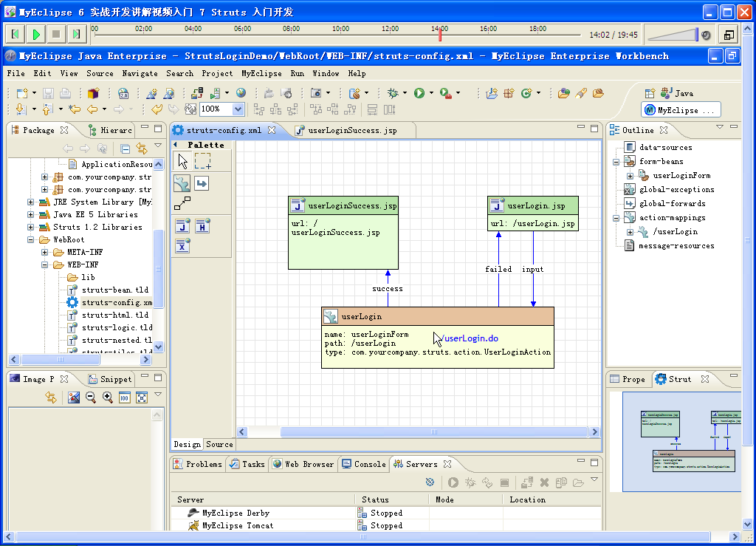The height and width of the screenshot is (546, 756).
Task: Collapse the WebRoot folder
Action: 31,239
